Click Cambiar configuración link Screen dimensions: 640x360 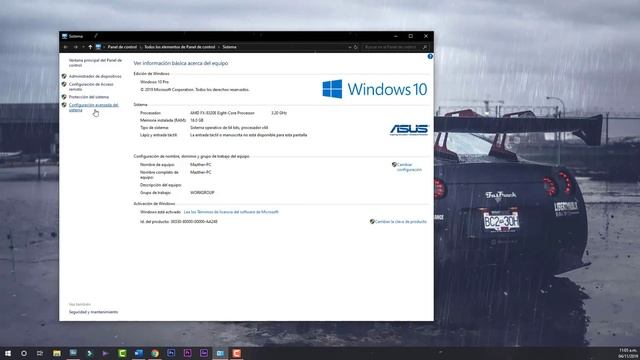click(x=409, y=167)
